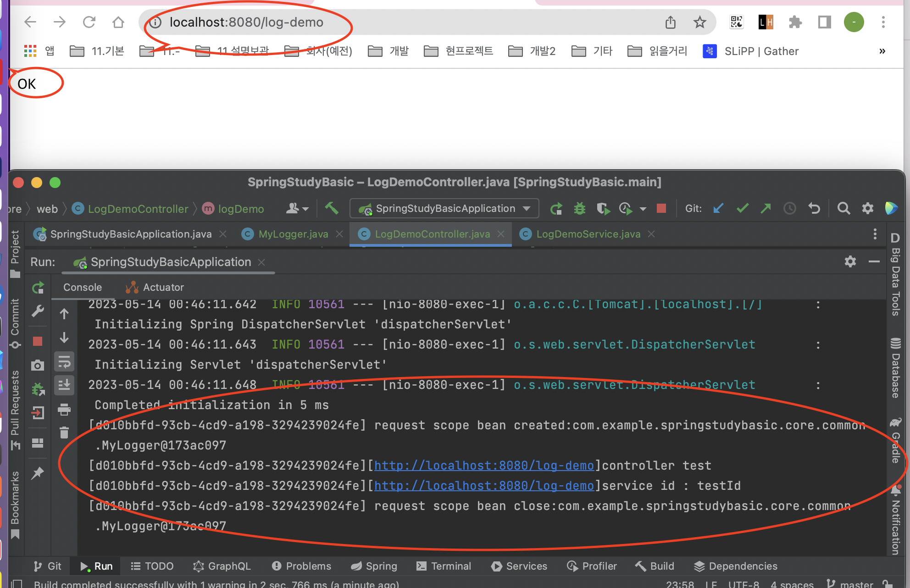Rerun SpringStudyBasicApplication from toolbar

[x=556, y=209]
